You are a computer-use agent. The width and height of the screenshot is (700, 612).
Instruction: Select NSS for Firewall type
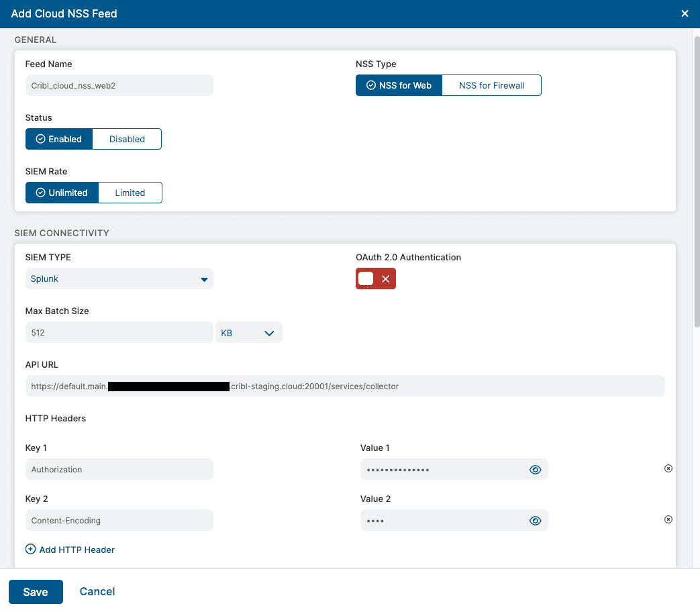[491, 85]
